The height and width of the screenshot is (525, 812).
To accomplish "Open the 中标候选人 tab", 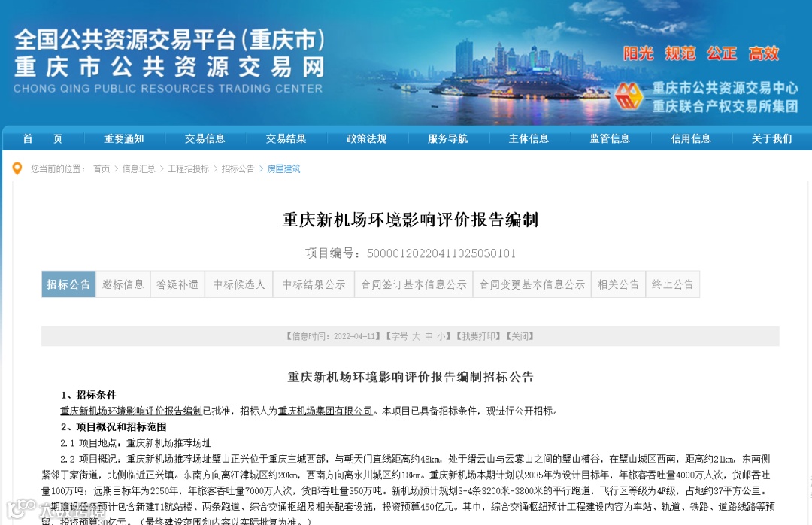I will (x=239, y=284).
